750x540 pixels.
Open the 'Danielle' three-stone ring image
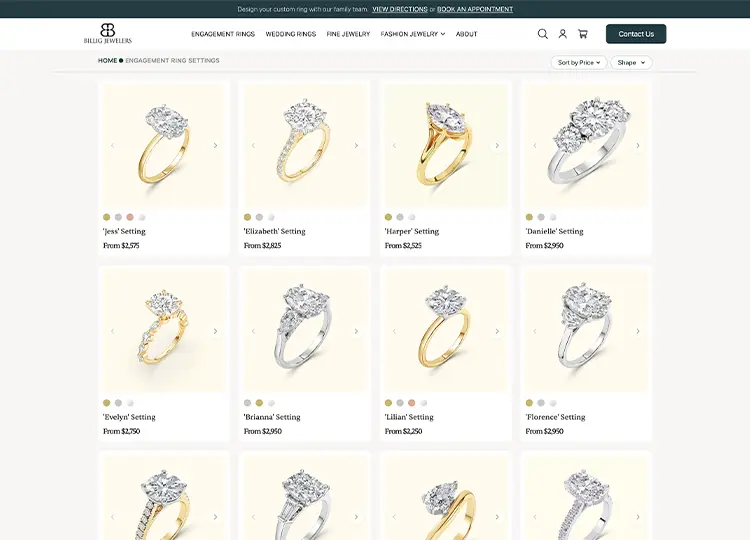pos(586,145)
